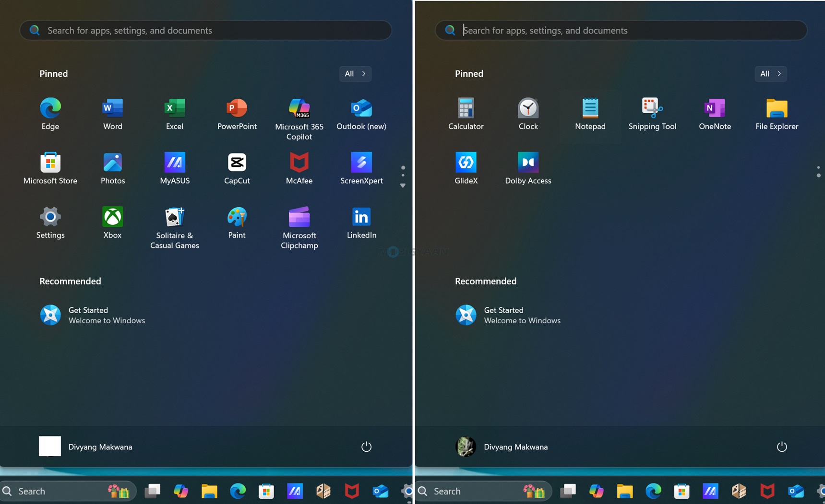Open Microsoft 365 Copilot pinned app
Image resolution: width=825 pixels, height=504 pixels.
(299, 119)
